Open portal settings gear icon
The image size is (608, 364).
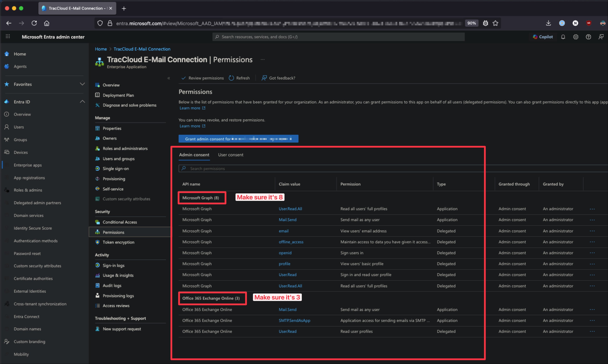pyautogui.click(x=576, y=37)
